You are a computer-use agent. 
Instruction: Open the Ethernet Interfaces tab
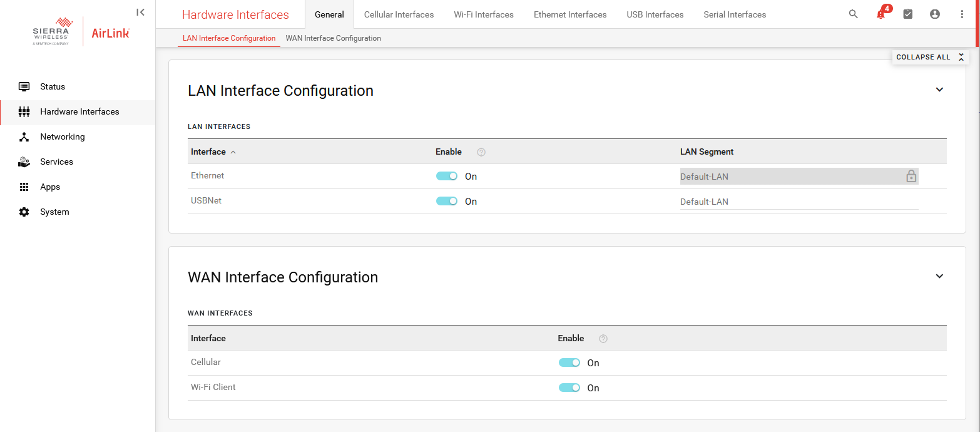tap(570, 14)
